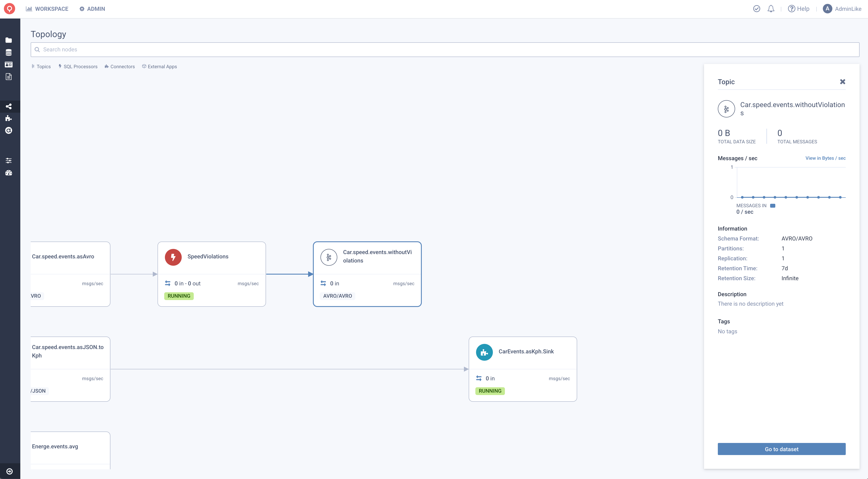This screenshot has height=479, width=868.
Task: Select the Car.speed.events.asAvro node
Action: (70, 274)
